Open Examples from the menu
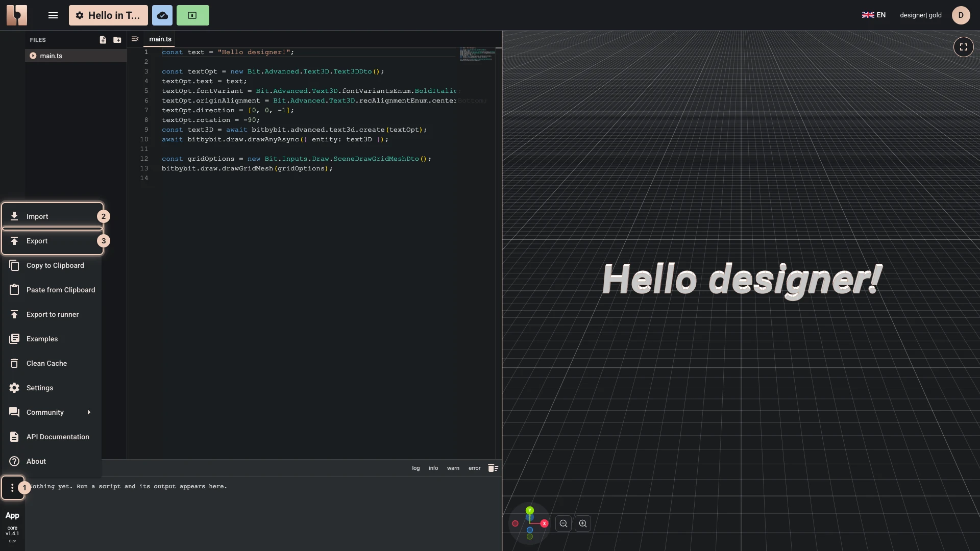980x551 pixels. tap(52, 339)
